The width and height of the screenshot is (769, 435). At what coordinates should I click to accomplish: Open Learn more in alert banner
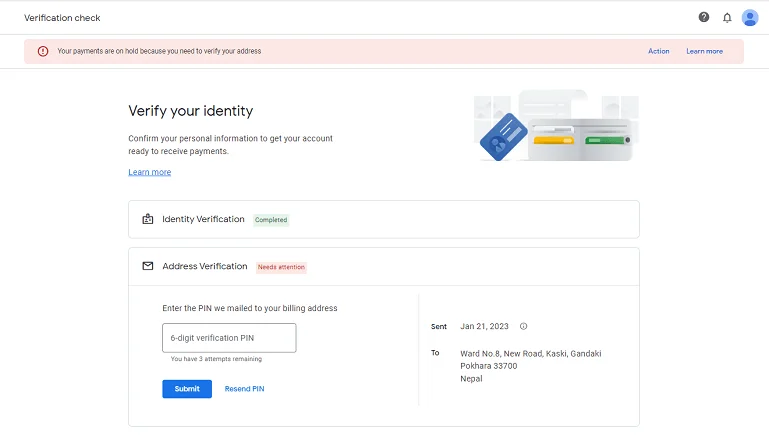pyautogui.click(x=704, y=51)
